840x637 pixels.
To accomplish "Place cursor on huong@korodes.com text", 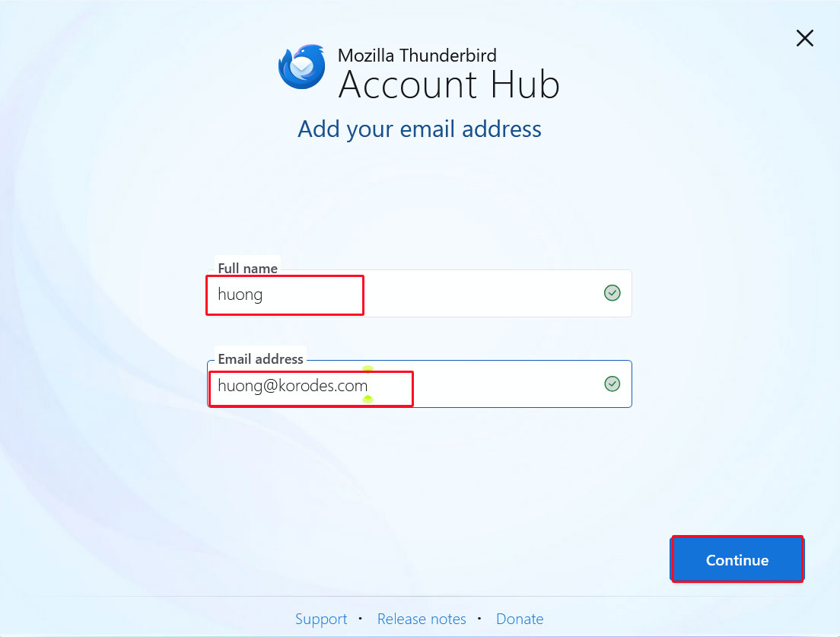I will [x=292, y=386].
